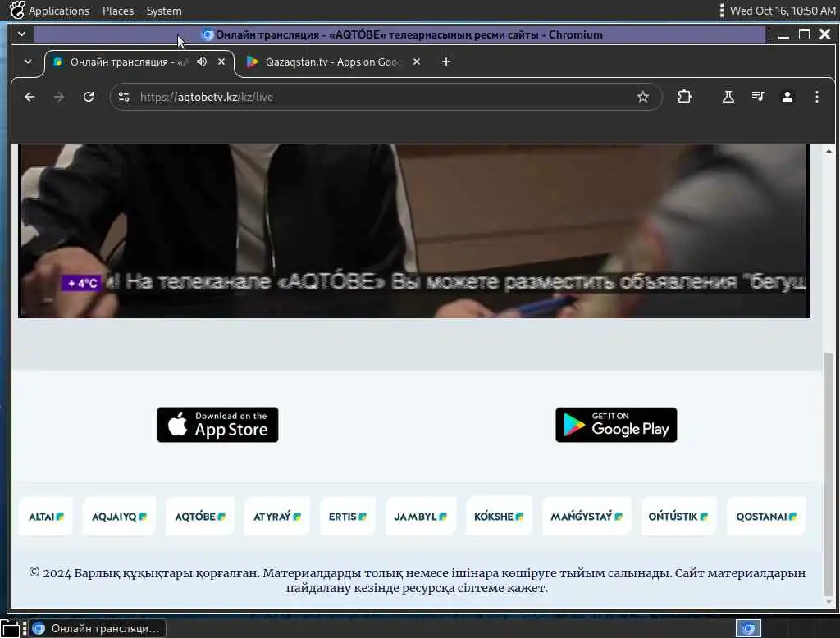The height and width of the screenshot is (638, 840).
Task: View site information icon in address bar
Action: coord(124,97)
